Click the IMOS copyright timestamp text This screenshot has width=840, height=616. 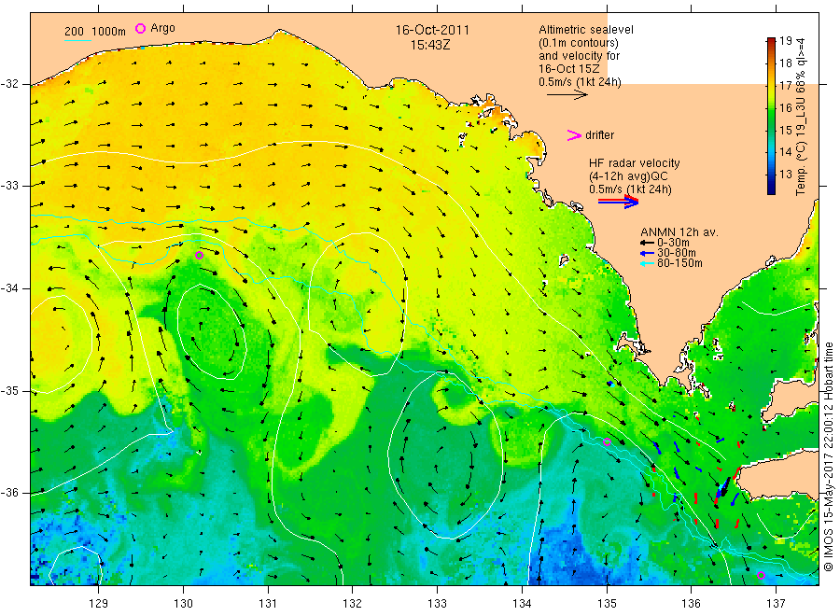[x=828, y=457]
